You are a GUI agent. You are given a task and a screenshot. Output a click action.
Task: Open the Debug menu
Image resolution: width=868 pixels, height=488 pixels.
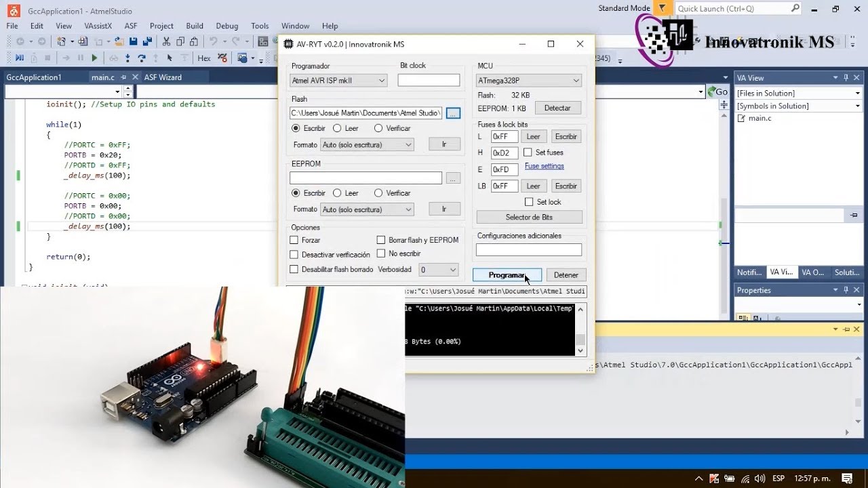[226, 26]
